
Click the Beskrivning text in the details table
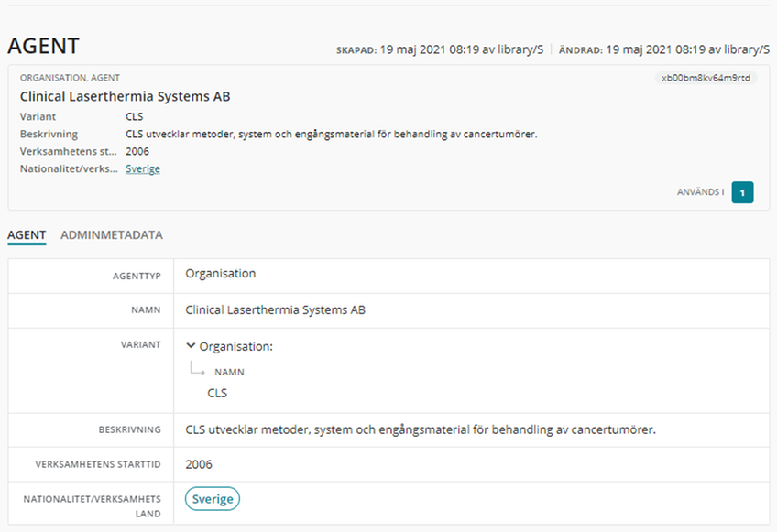[421, 429]
